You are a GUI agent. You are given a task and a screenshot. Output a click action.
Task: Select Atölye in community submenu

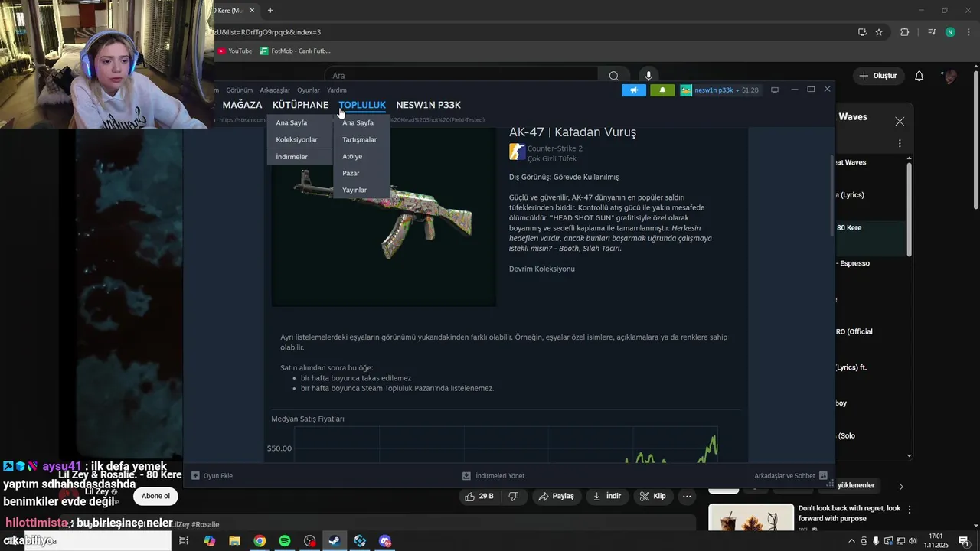(352, 156)
